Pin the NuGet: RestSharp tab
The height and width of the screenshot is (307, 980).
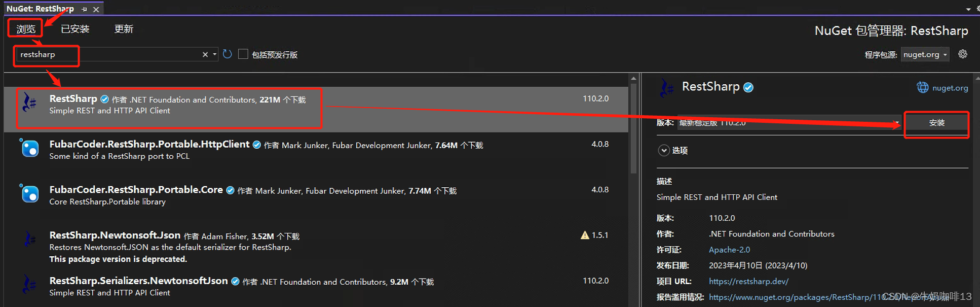click(x=85, y=9)
